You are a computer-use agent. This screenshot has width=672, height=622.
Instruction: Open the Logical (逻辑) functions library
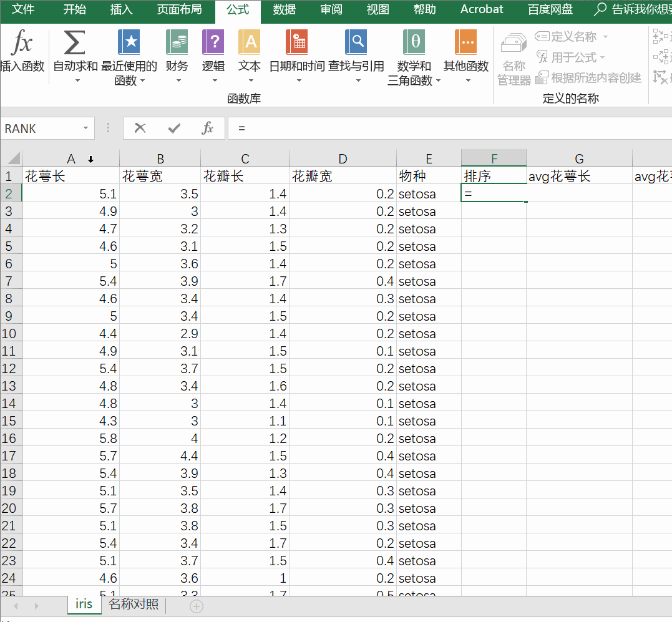point(213,56)
